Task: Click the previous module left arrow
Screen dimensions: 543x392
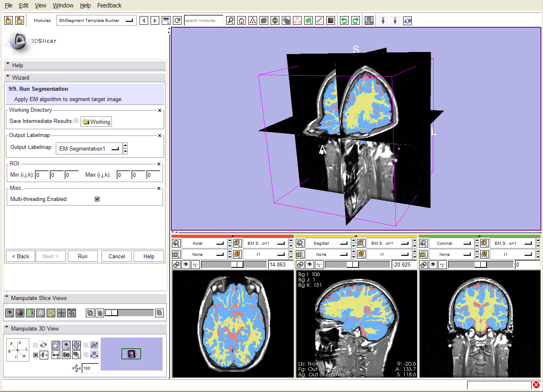Action: point(144,21)
